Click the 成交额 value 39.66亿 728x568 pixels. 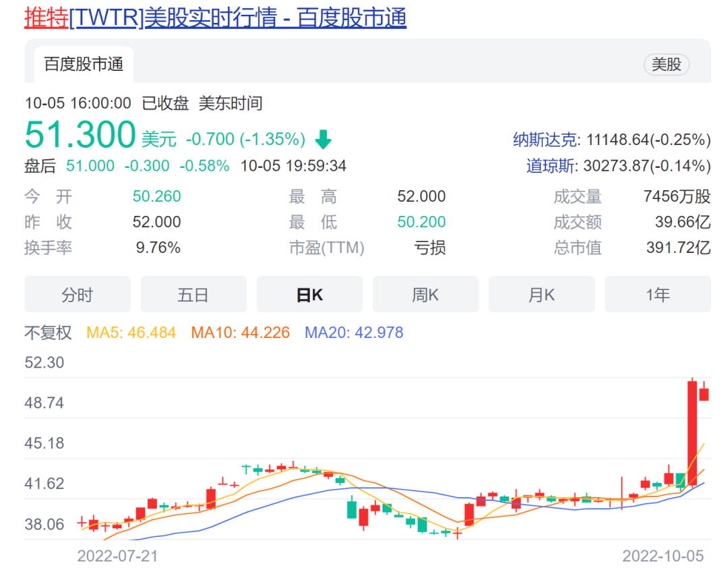[x=683, y=222]
